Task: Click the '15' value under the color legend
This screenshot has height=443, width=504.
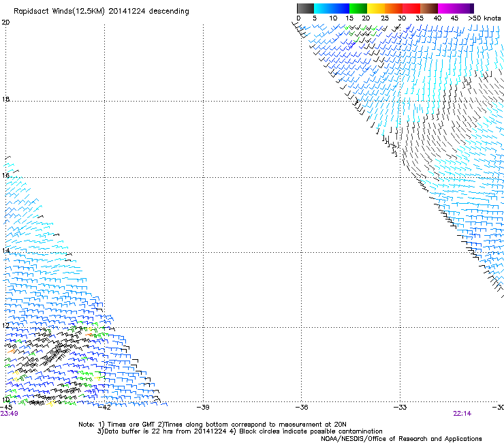Action: [349, 18]
